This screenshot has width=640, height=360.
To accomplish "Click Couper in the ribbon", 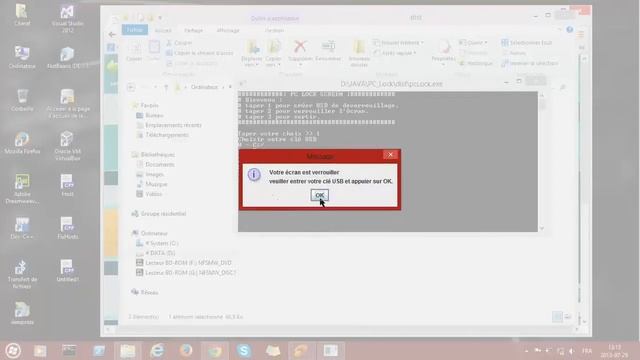I will click(x=179, y=42).
